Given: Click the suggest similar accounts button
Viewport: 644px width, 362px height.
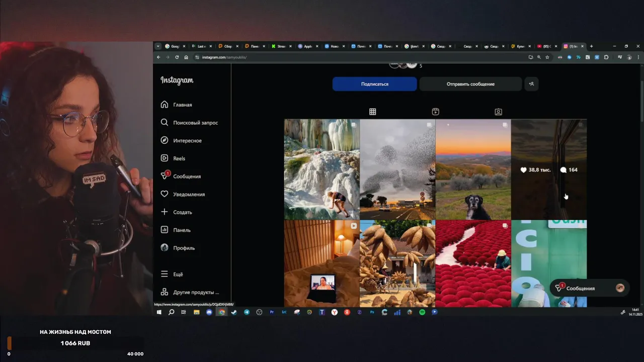Looking at the screenshot, I should pos(531,84).
